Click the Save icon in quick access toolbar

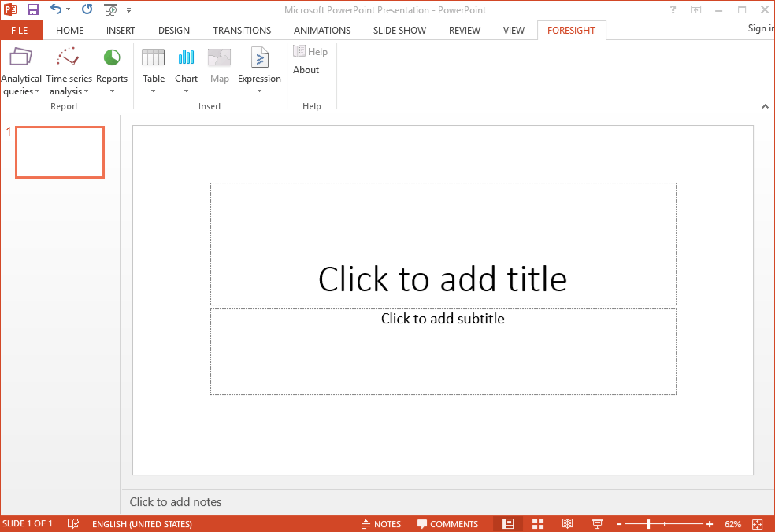pos(33,9)
